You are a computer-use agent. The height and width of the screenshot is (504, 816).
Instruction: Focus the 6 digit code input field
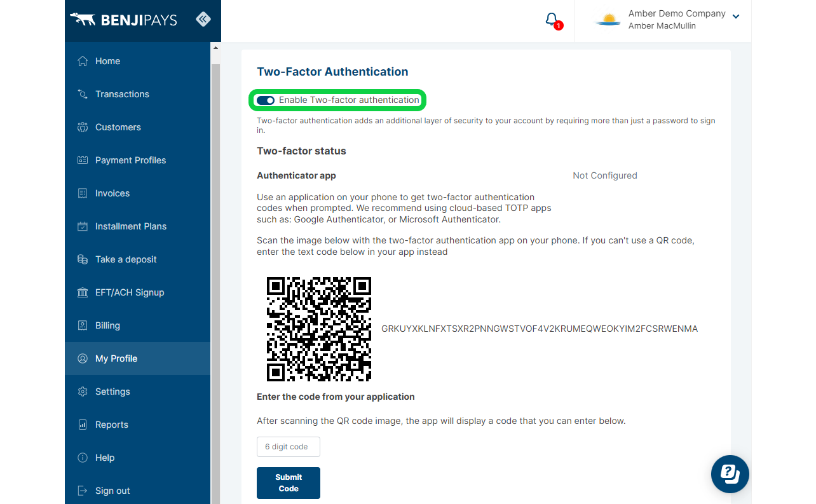point(289,447)
